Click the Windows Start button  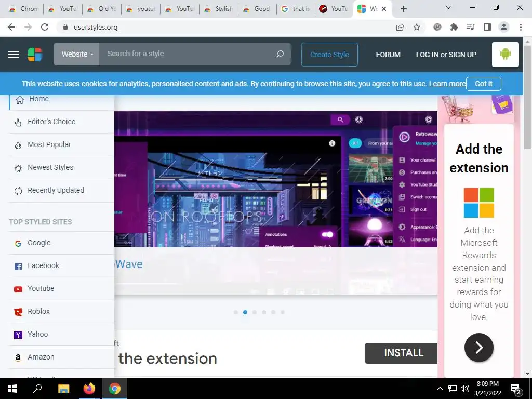12,389
